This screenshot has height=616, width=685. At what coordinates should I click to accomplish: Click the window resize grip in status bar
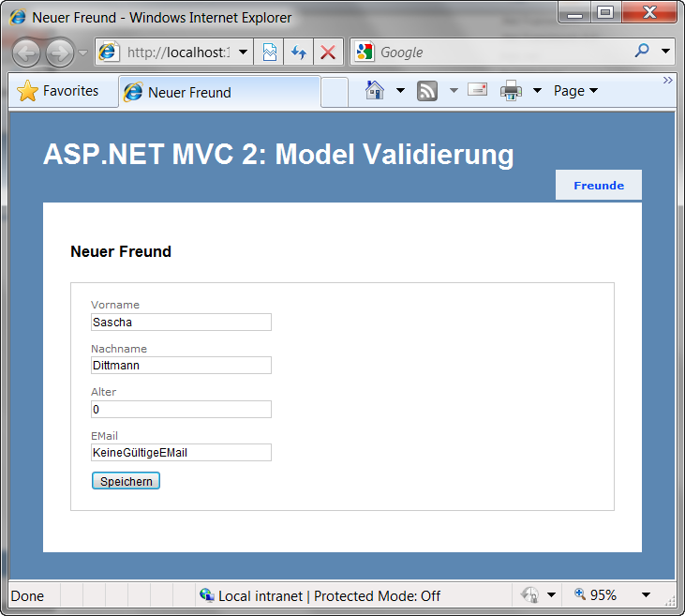(669, 601)
